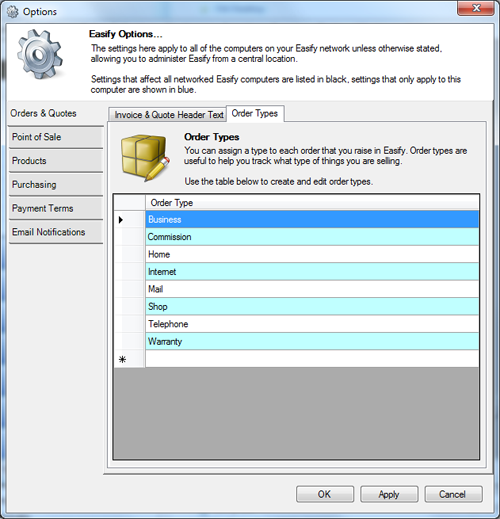
Task: Click the Options gear icon in title bar
Action: coord(13,12)
